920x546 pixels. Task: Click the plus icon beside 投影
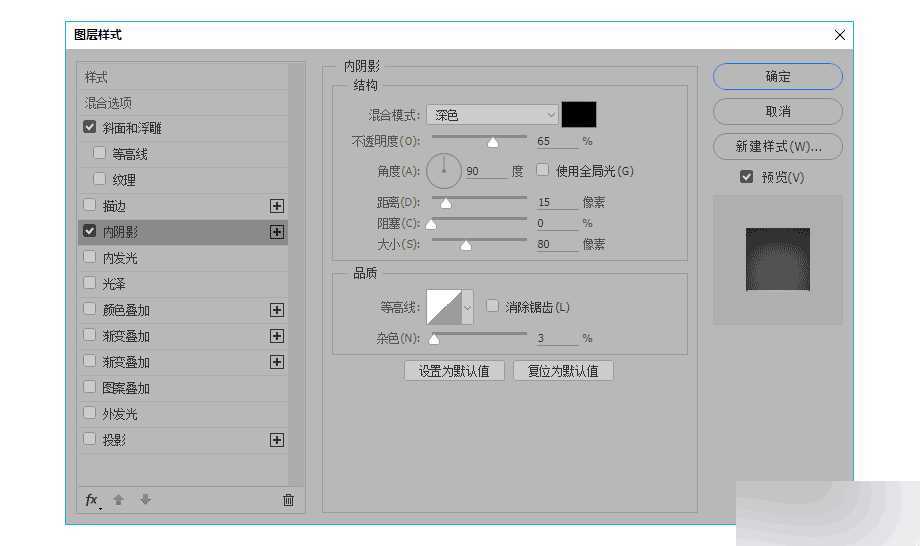click(277, 440)
